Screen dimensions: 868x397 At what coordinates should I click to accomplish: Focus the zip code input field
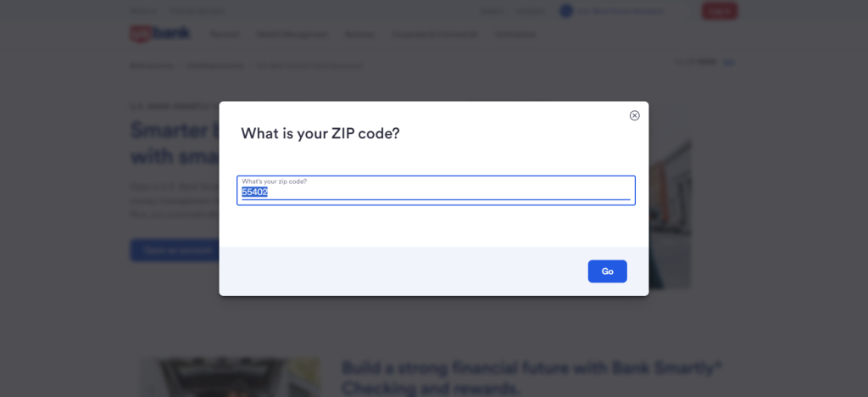click(437, 191)
